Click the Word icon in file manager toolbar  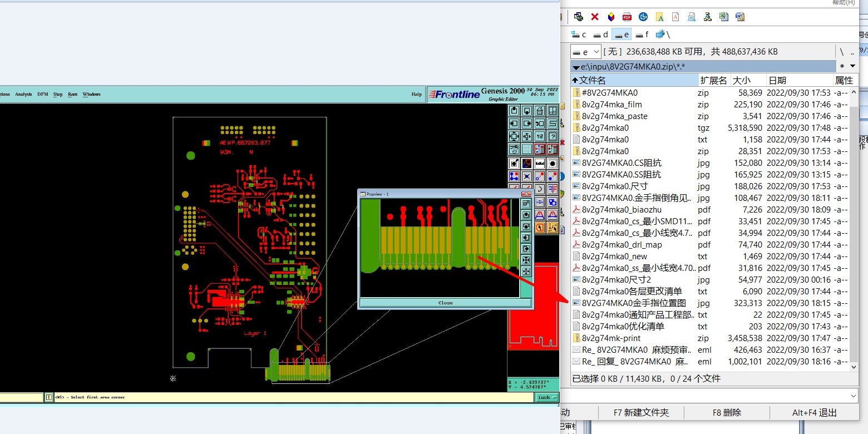coord(740,17)
